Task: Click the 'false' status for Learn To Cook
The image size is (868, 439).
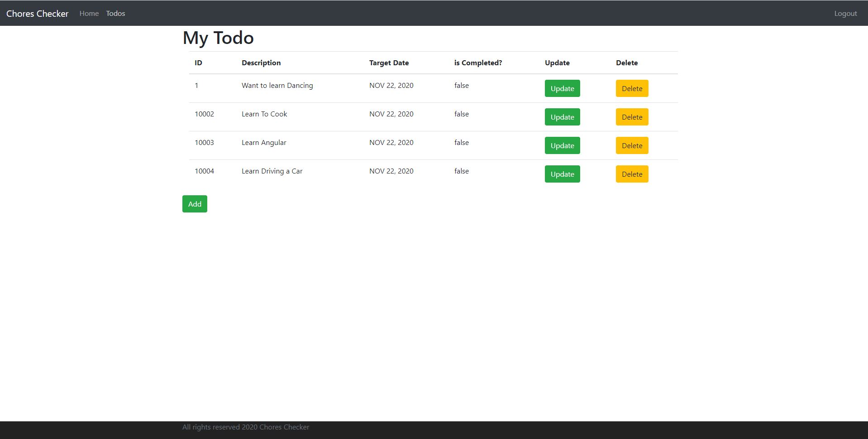Action: pos(462,114)
